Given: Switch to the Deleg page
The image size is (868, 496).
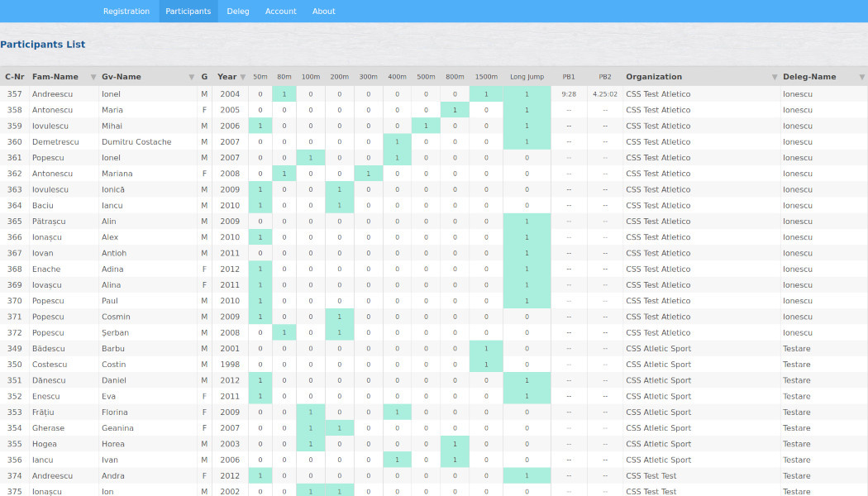Looking at the screenshot, I should pos(238,12).
